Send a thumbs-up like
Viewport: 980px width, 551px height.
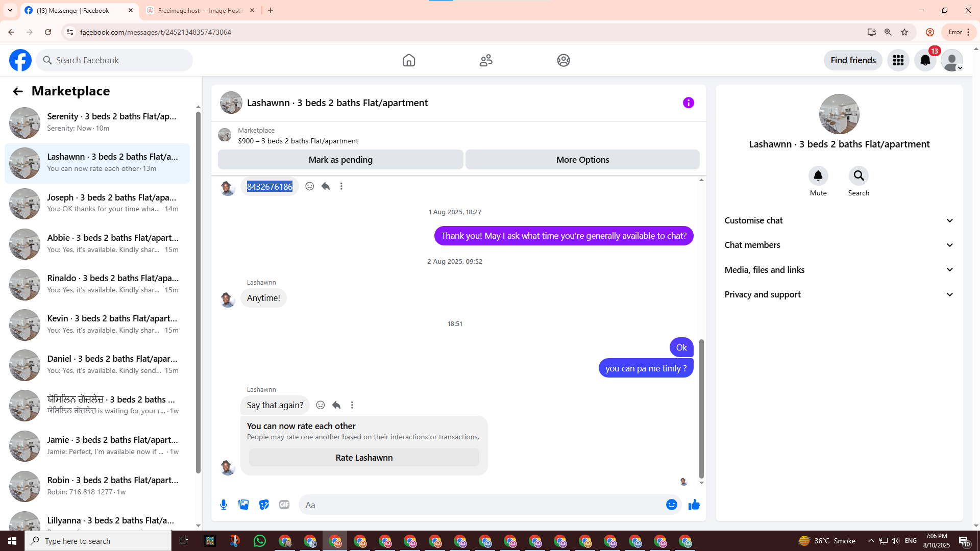[x=694, y=505]
